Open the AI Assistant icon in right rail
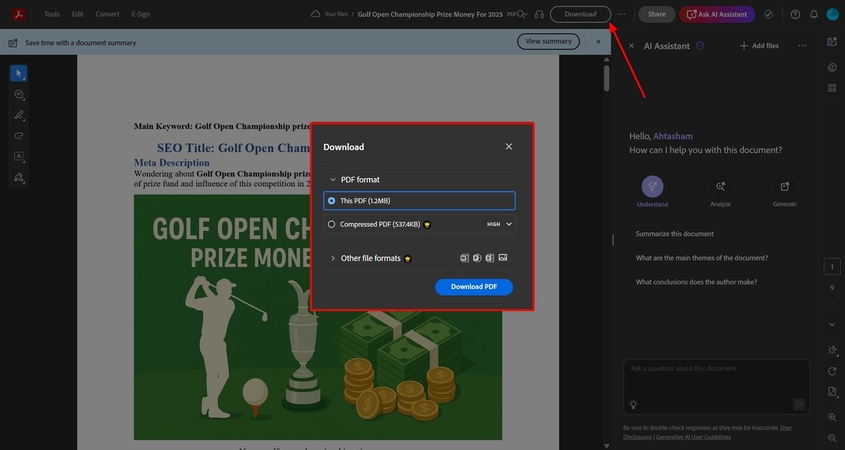The image size is (845, 450). (832, 42)
